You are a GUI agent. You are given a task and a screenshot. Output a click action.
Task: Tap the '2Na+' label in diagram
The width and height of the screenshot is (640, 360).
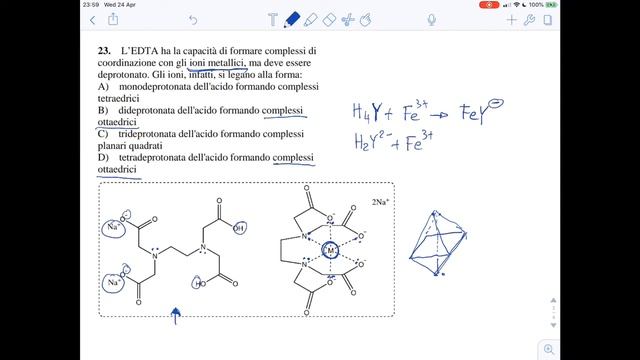380,202
